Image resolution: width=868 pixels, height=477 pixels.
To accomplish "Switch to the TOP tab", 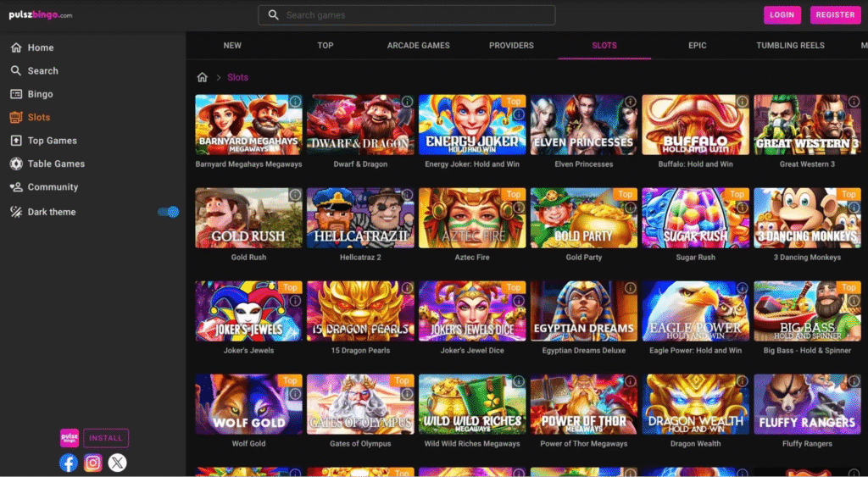I will point(325,46).
